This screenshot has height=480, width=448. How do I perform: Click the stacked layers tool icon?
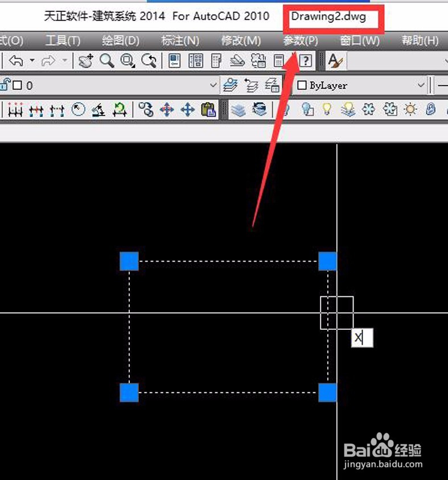[239, 110]
